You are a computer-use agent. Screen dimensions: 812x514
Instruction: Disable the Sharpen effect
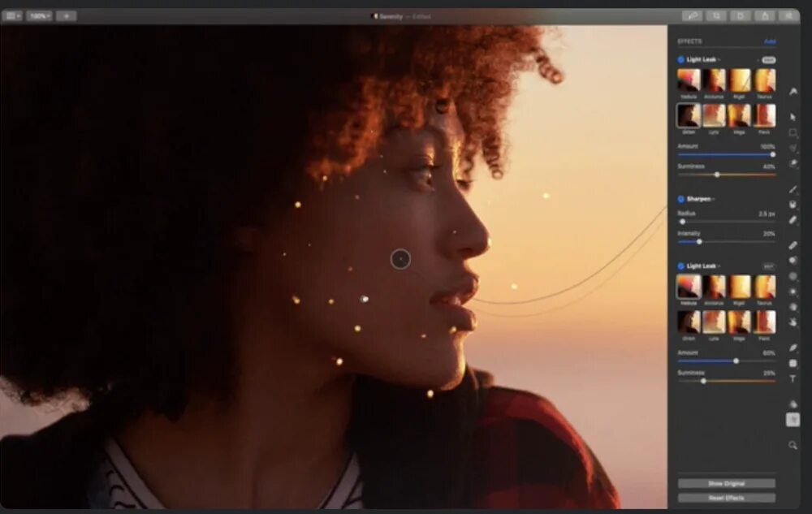(681, 199)
